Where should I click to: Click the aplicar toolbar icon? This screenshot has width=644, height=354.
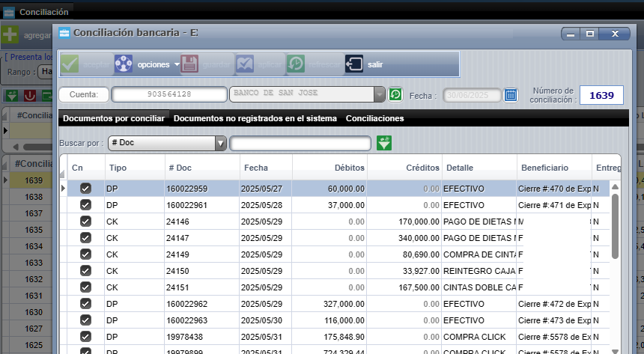pyautogui.click(x=245, y=64)
